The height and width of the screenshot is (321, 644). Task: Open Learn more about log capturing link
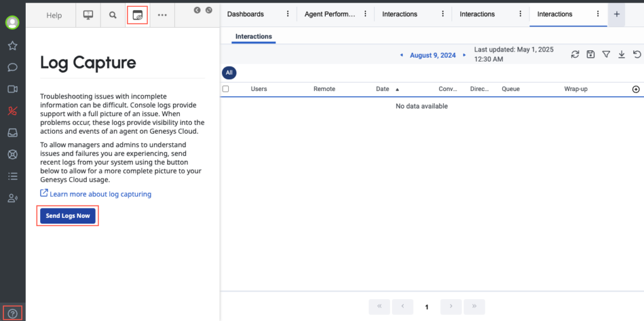point(100,194)
